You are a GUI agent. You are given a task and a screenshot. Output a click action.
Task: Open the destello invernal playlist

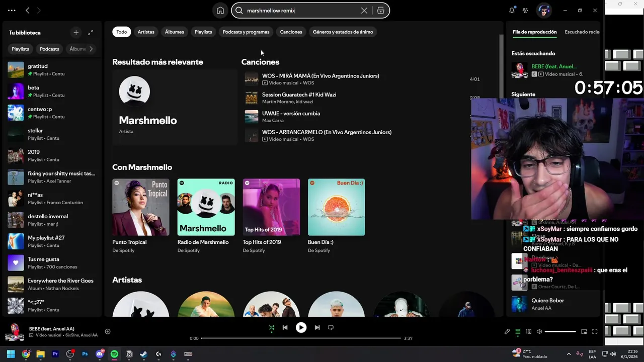coord(52,220)
